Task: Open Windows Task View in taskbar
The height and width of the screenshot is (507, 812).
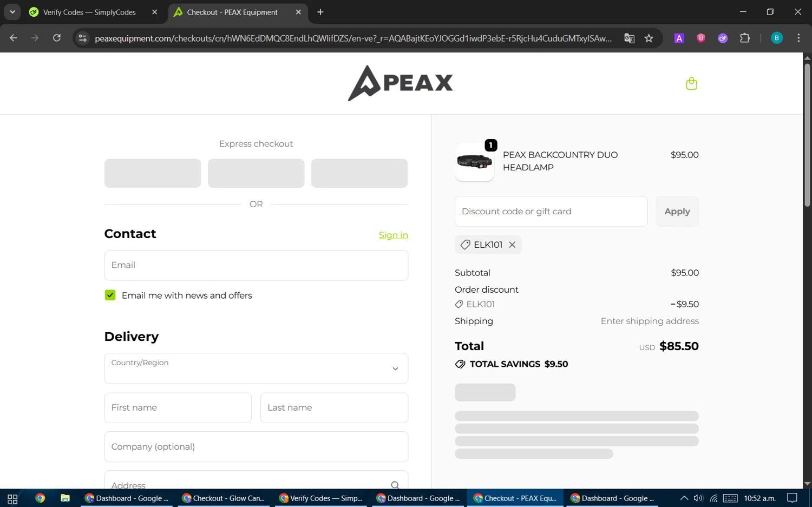Action: [12, 498]
